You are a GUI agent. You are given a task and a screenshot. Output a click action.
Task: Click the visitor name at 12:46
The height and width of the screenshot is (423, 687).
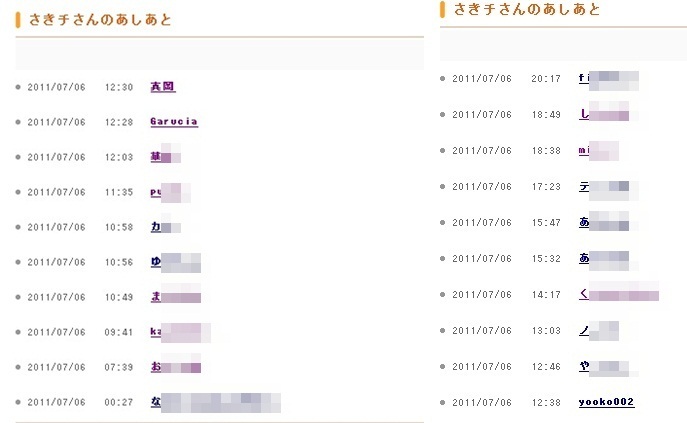[603, 367]
